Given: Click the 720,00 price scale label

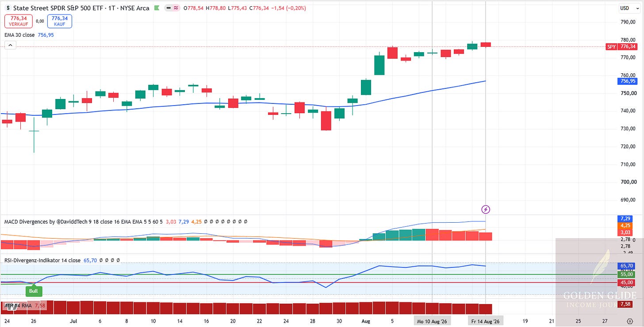Looking at the screenshot, I should (x=629, y=146).
